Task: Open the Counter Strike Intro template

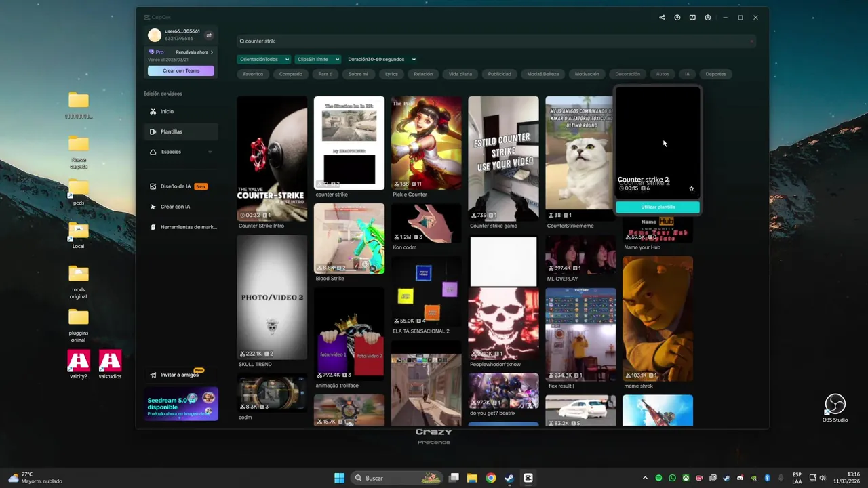Action: click(x=272, y=159)
